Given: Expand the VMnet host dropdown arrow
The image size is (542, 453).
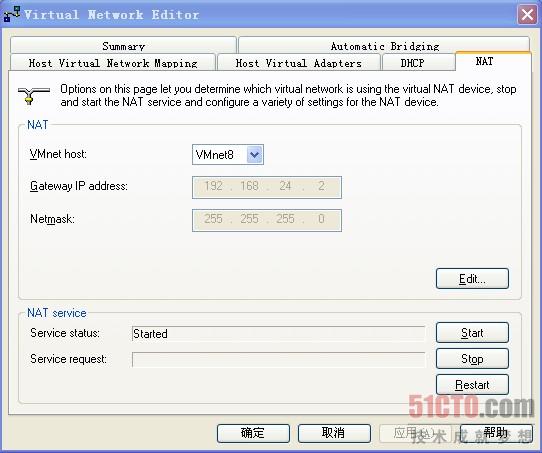Looking at the screenshot, I should [x=255, y=154].
